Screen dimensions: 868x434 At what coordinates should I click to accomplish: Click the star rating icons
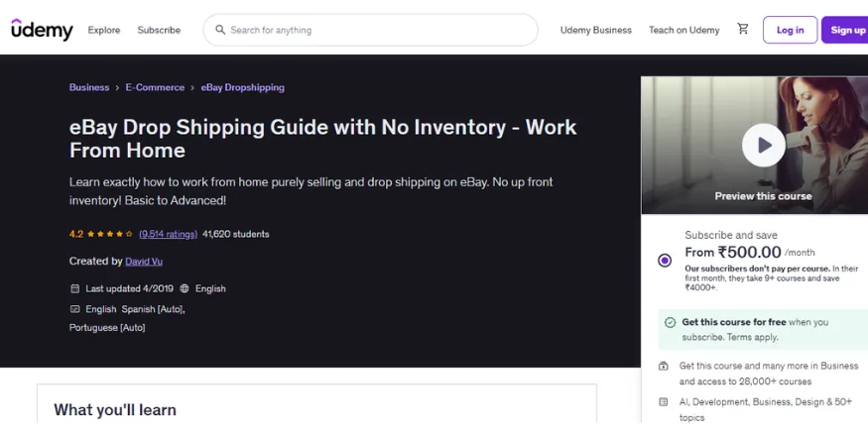point(110,234)
